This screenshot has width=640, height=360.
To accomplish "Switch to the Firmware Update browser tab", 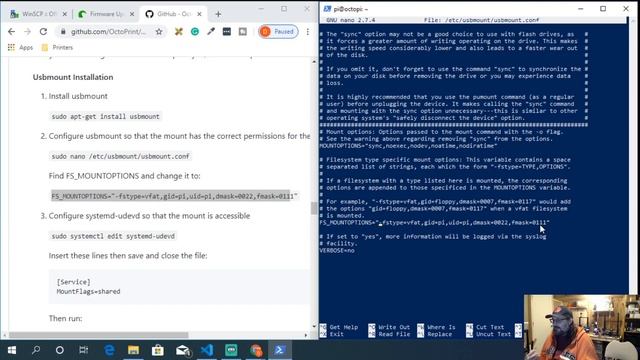I will coord(106,14).
